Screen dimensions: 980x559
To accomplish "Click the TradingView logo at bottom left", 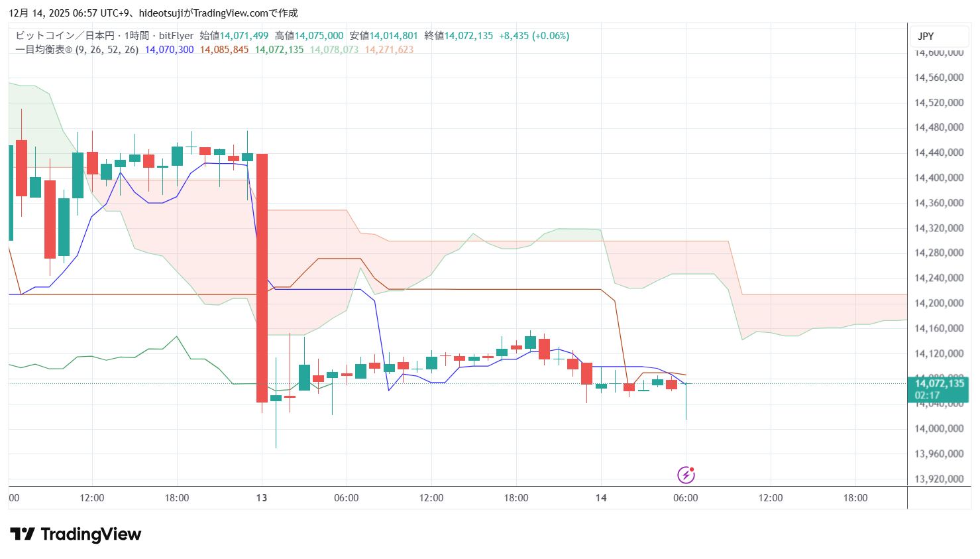I will coord(76,534).
